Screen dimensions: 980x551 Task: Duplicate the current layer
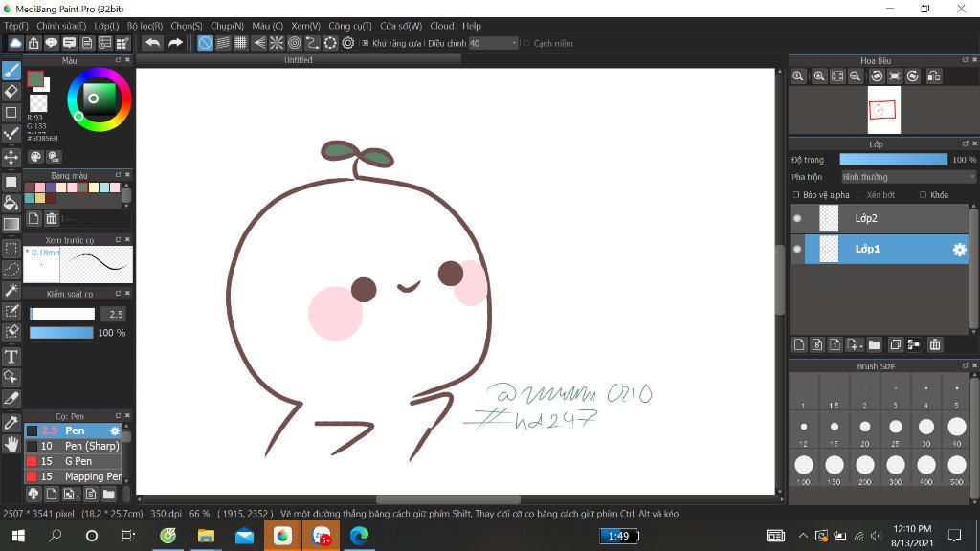[895, 344]
